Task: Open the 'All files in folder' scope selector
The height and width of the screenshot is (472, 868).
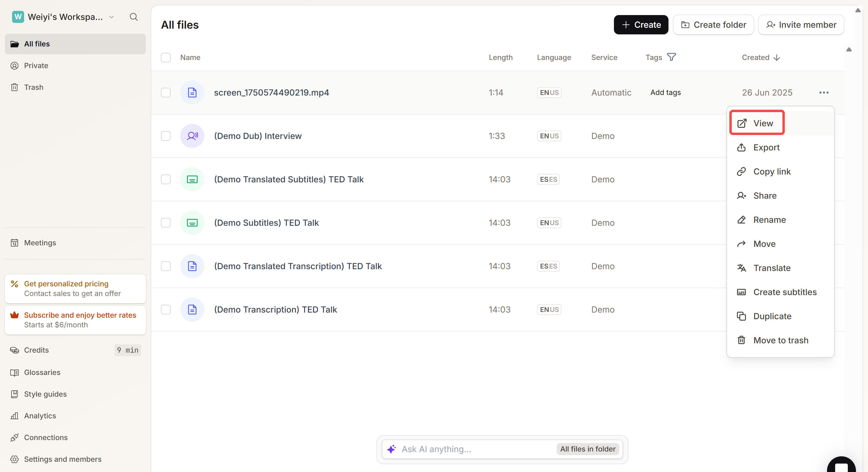Action: pyautogui.click(x=587, y=449)
